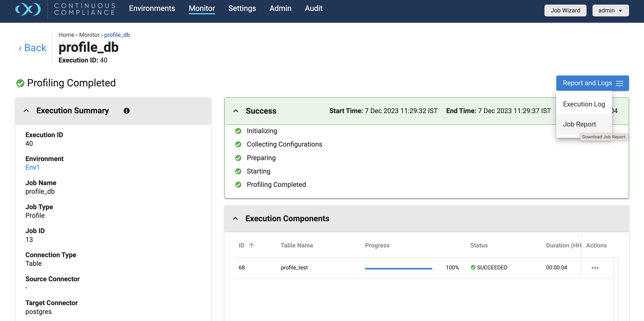Click the Continuous Compliance logo icon

(x=28, y=9)
